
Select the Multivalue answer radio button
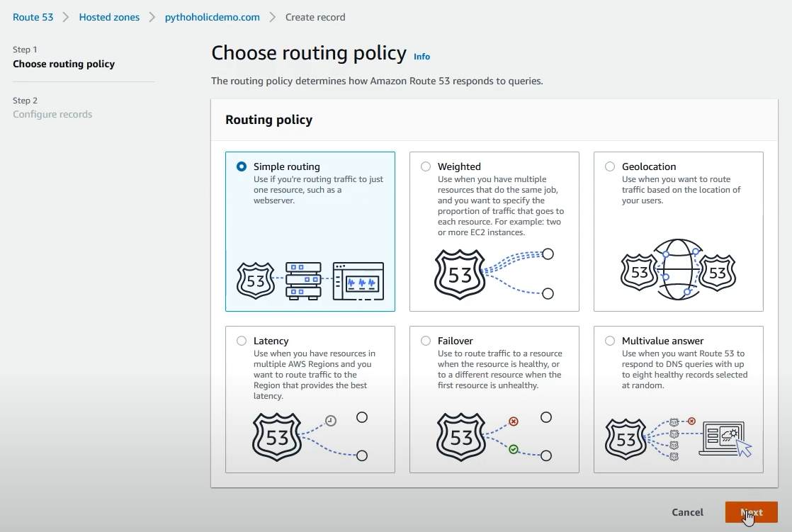click(x=610, y=341)
